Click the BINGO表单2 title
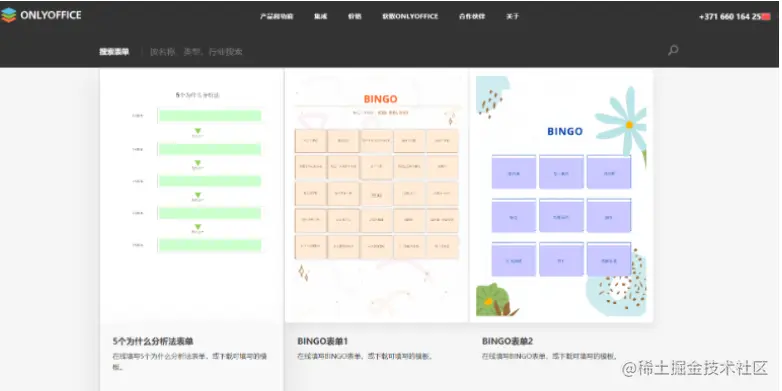The height and width of the screenshot is (391, 782). [508, 342]
